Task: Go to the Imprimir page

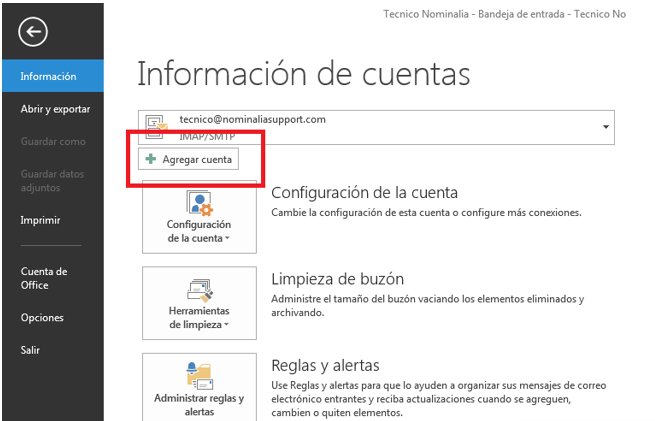Action: click(41, 220)
